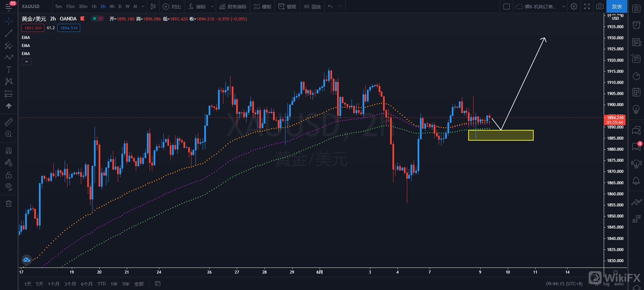Enter fullscreen mode
Screen dimensions: 644x290
(587, 6)
